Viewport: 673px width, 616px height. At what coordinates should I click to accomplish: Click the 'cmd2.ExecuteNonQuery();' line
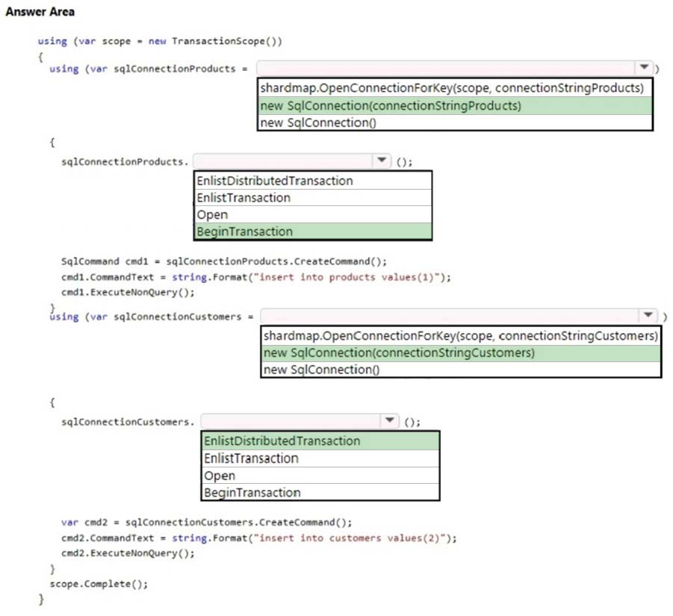[x=128, y=553]
